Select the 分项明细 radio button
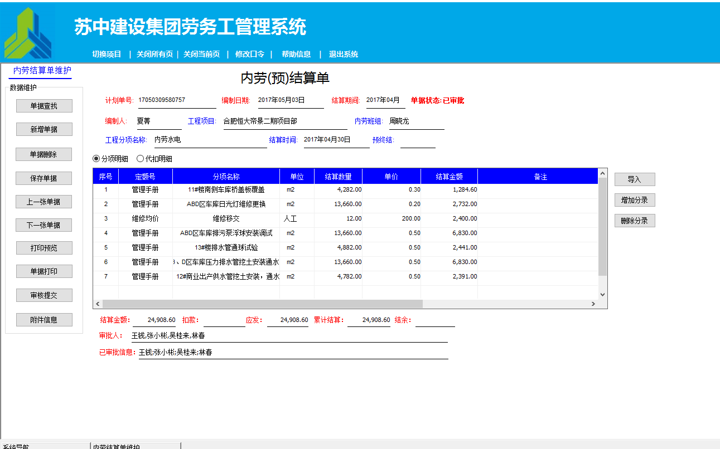Viewport: 720px width, 449px height. tap(96, 158)
